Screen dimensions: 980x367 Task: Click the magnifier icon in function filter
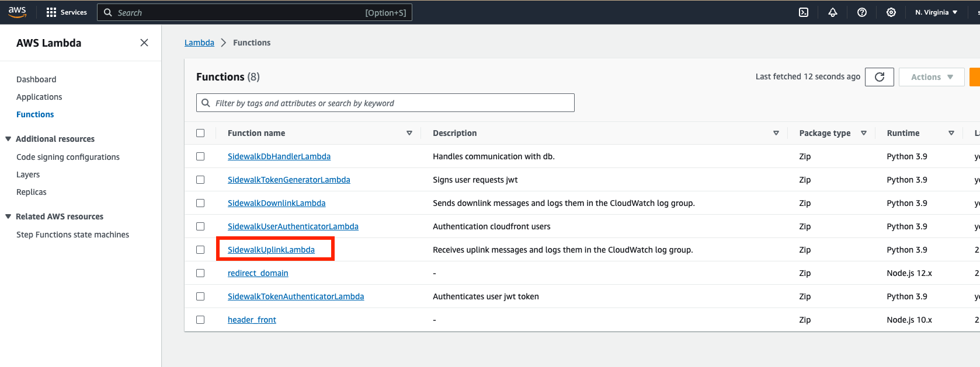206,103
